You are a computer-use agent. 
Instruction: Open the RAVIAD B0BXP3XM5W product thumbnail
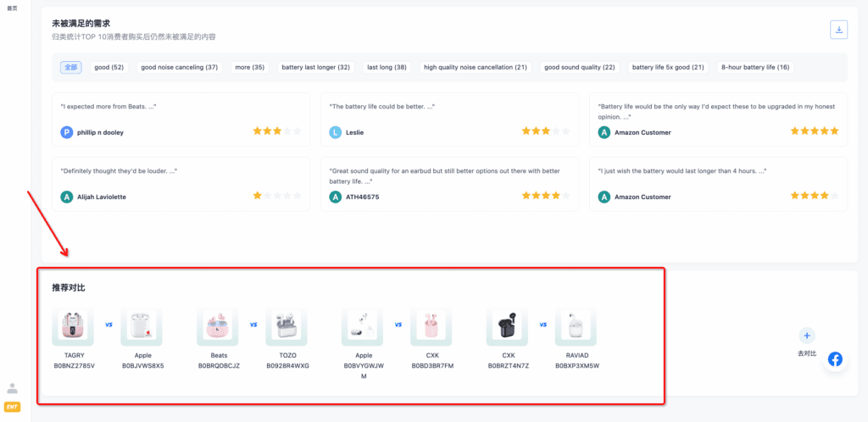(x=576, y=325)
